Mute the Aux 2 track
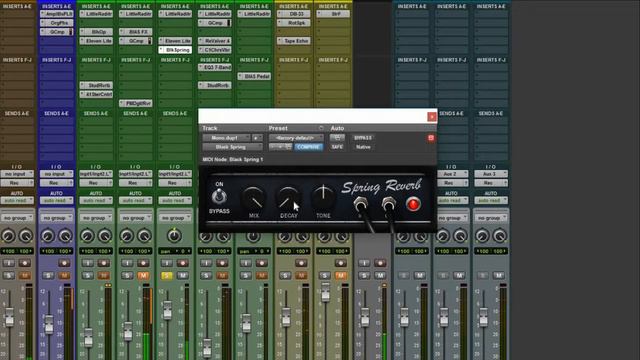Screen dimensions: 640x360 459,276
